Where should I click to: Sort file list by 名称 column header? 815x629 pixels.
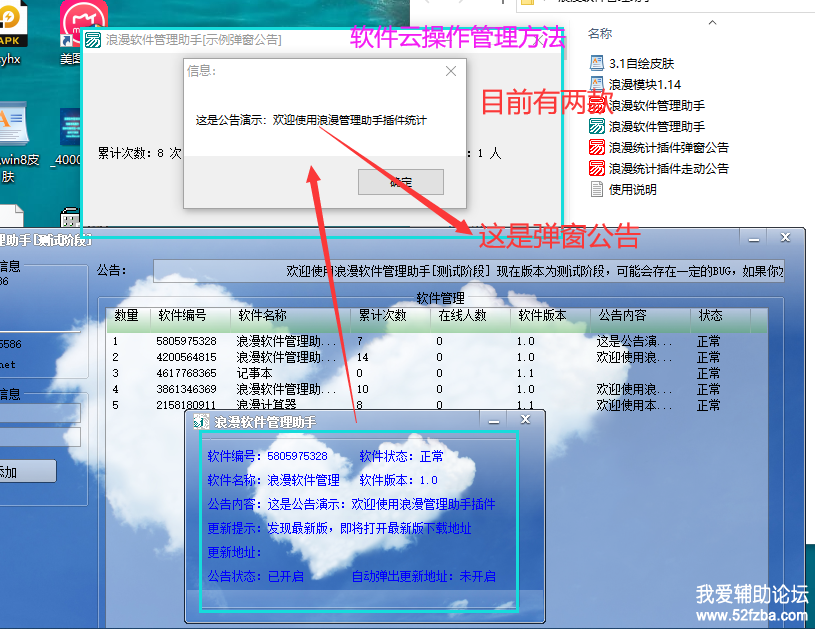tap(600, 33)
